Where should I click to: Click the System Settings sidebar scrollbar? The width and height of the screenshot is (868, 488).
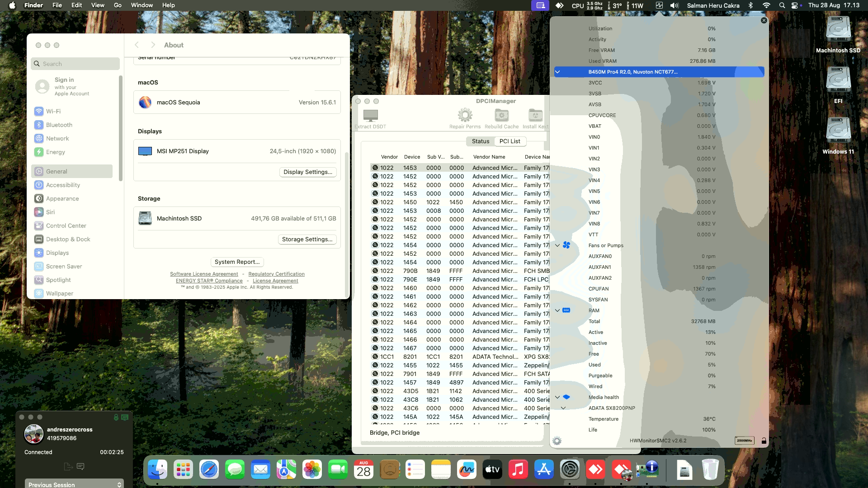point(120,129)
